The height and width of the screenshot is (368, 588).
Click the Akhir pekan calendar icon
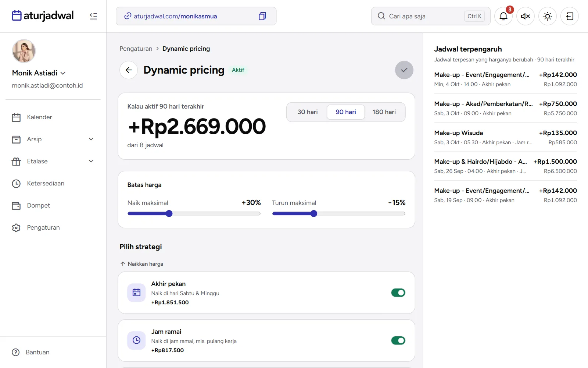coord(136,293)
